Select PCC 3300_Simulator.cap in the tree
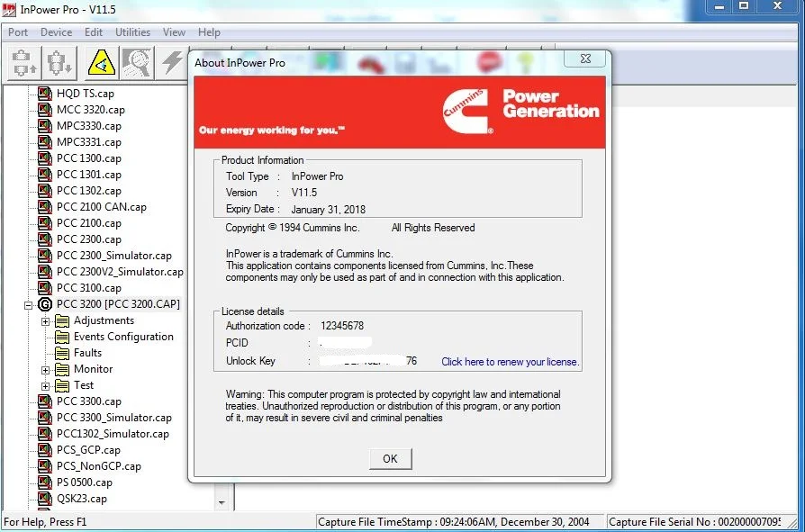Image resolution: width=805 pixels, height=532 pixels. (114, 418)
